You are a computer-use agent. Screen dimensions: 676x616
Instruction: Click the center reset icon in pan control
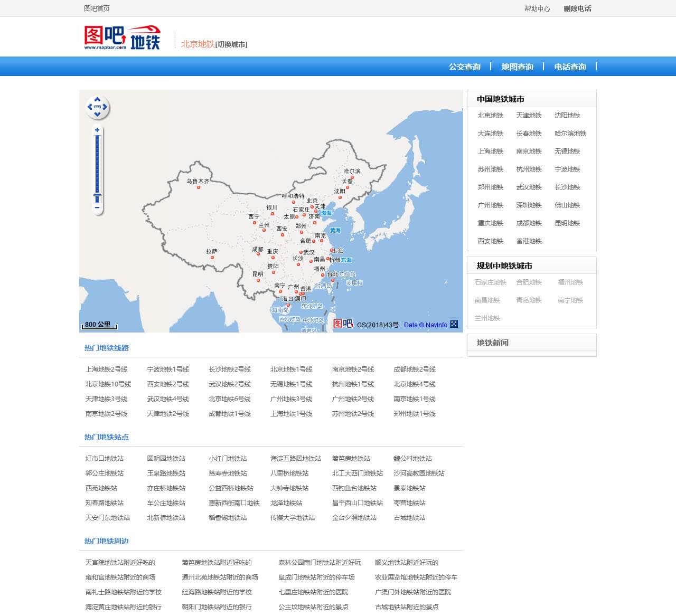[97, 107]
